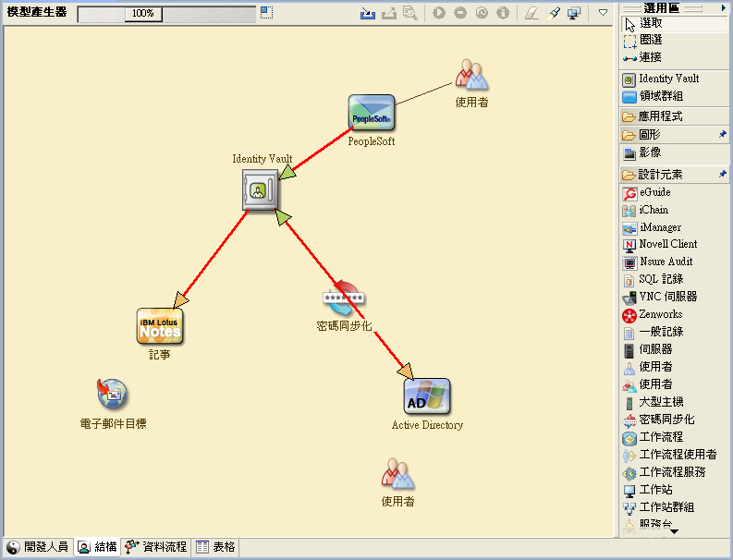Collapse the Design Elements (設計元素) folder
Screen dimensions: 733x560
point(669,175)
